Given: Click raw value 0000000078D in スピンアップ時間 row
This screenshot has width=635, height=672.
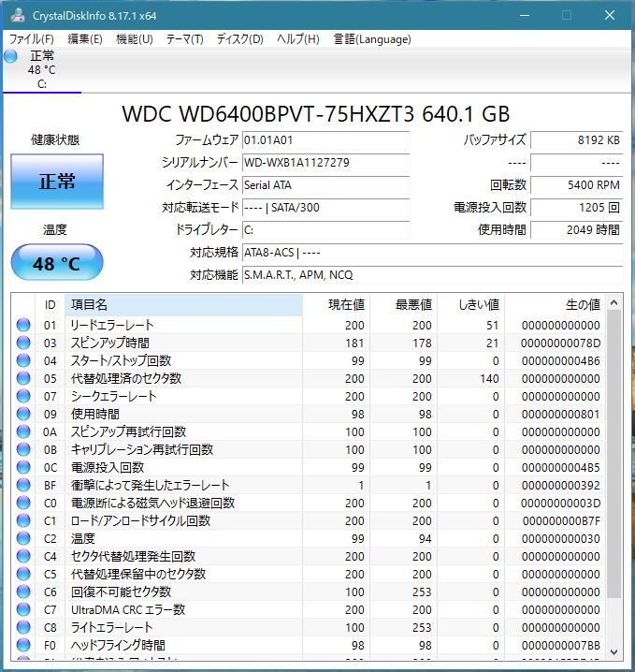Looking at the screenshot, I should pos(560,343).
